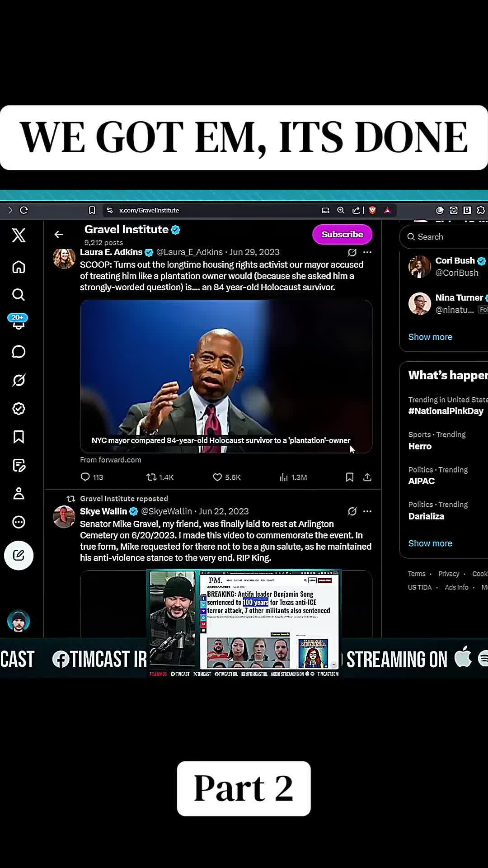Open Skye Wallin profile name
488x868 pixels.
click(103, 511)
